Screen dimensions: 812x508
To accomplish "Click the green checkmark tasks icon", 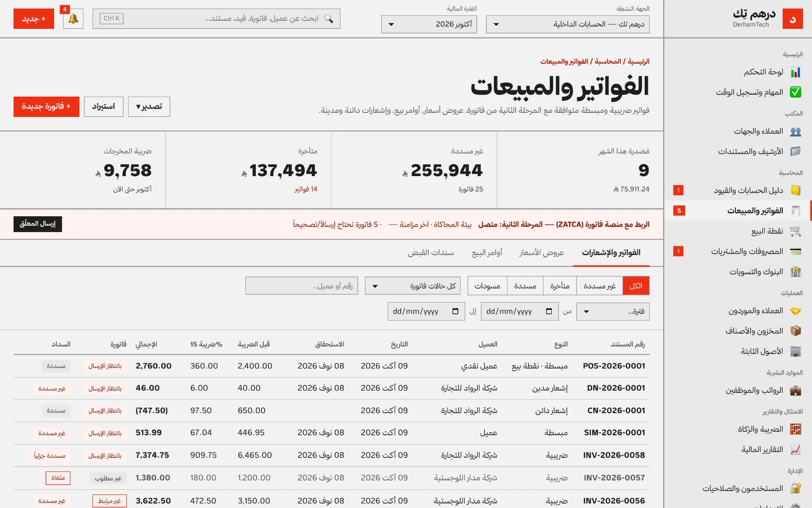I will tap(795, 93).
